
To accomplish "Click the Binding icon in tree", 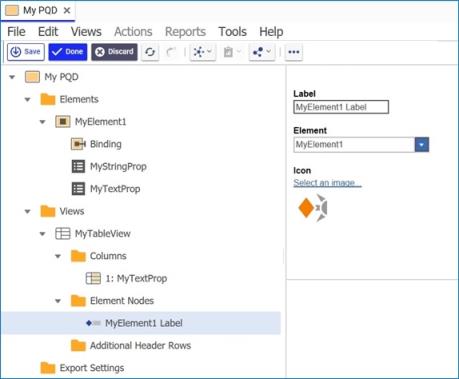I will 78,144.
